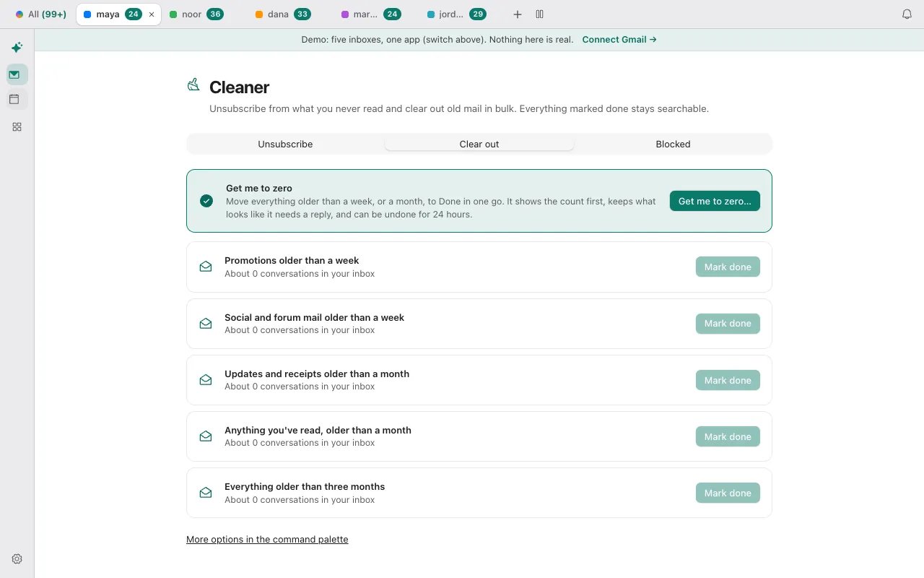Select the mail inbox icon in the sidebar
Screen dimensions: 924x578
(14, 74)
